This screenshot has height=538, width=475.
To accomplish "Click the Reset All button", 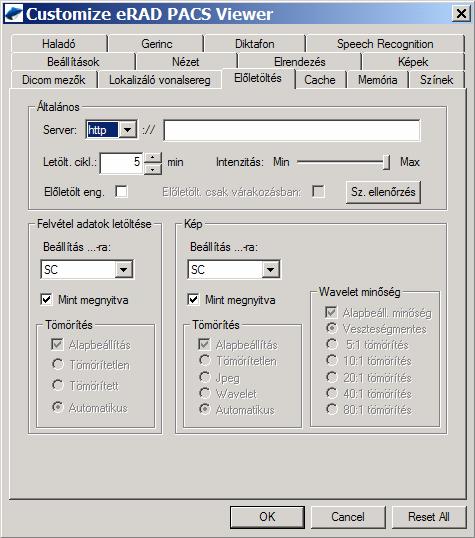I will (429, 517).
